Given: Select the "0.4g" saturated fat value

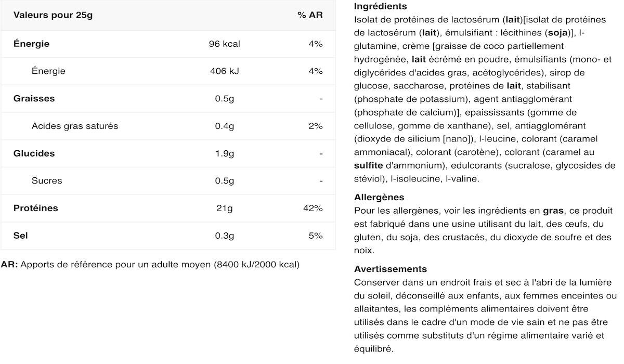Looking at the screenshot, I should pyautogui.click(x=224, y=126).
